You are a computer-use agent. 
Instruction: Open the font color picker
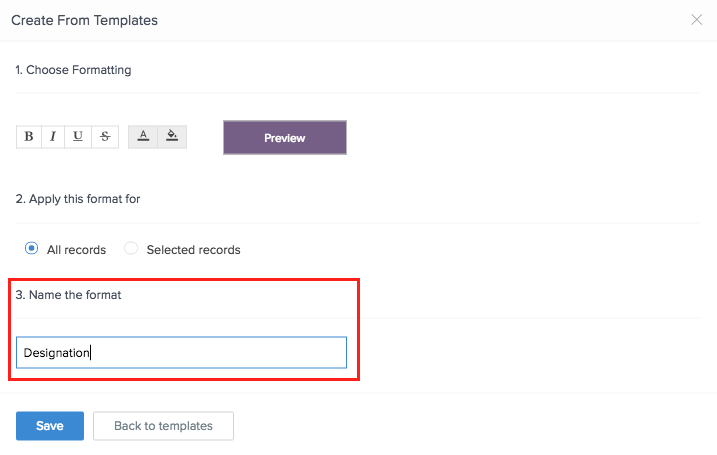click(x=143, y=137)
